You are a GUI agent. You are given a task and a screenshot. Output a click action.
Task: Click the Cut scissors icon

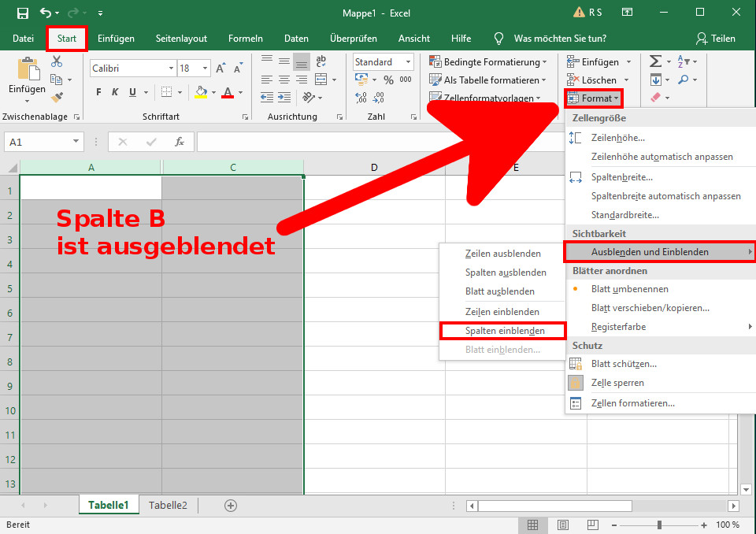click(x=57, y=62)
